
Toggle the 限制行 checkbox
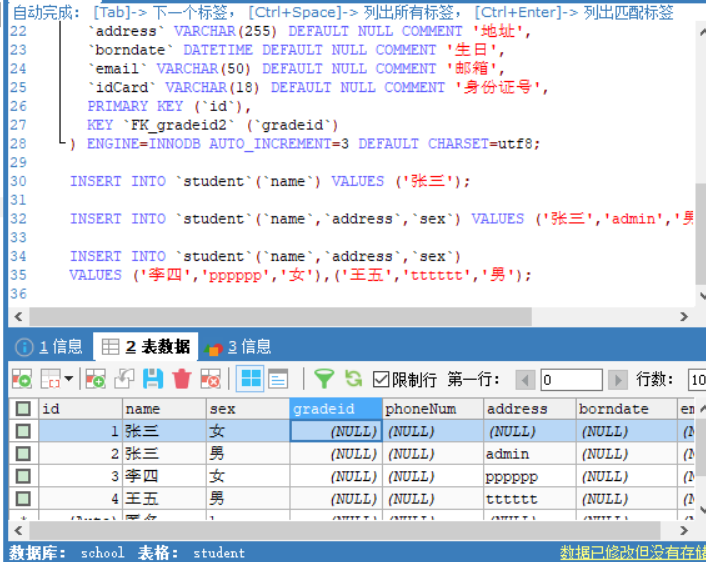(x=381, y=380)
